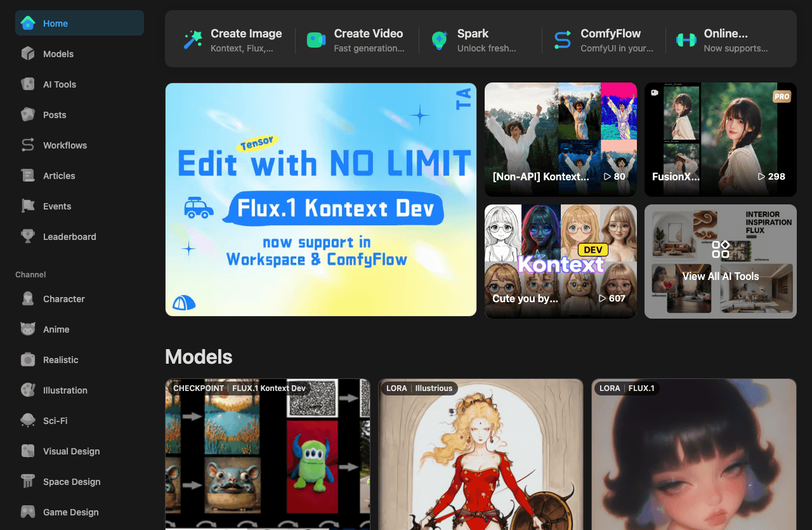Open the Flux.1 Kontext Dev banner

tap(320, 199)
